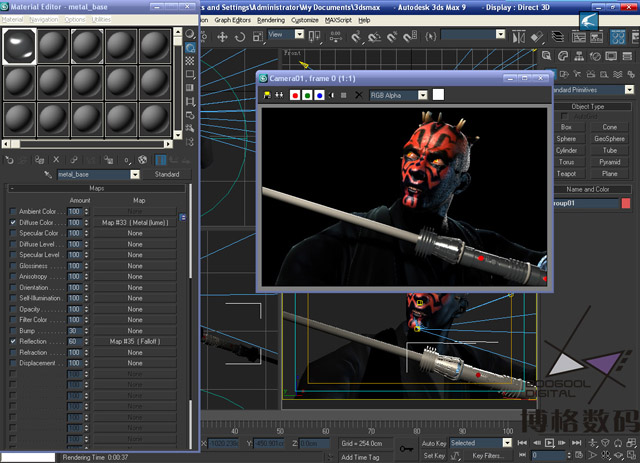Click the white color swatch in render window
The image size is (640, 463).
click(438, 95)
